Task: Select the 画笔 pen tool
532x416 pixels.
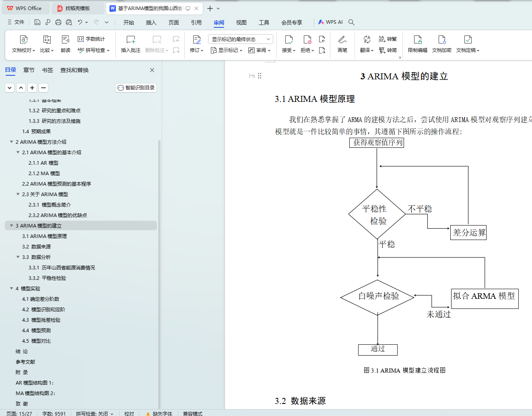Action: pos(342,44)
